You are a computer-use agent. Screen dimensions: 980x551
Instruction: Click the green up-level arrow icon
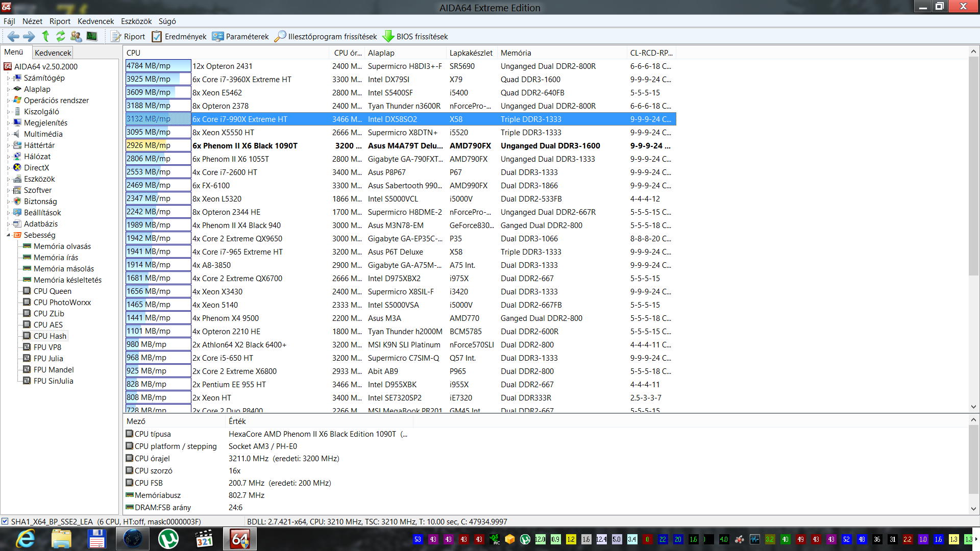point(45,36)
